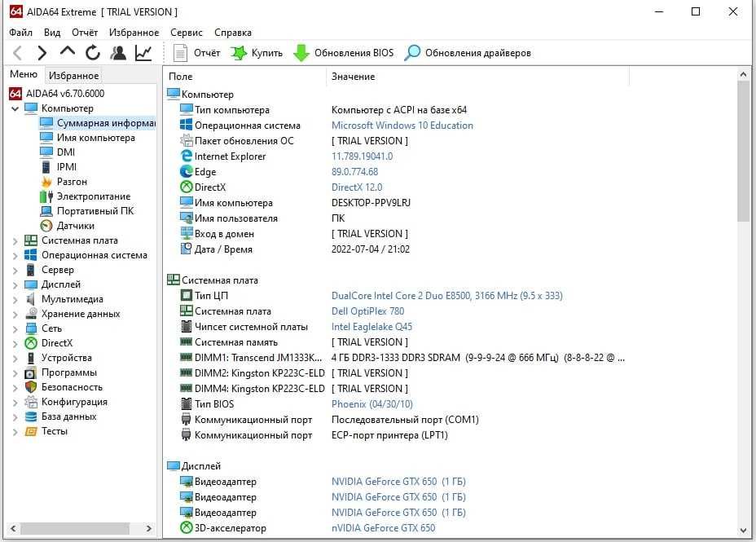The width and height of the screenshot is (756, 542).
Task: Expand the Дисплей tree node
Action: click(x=15, y=285)
